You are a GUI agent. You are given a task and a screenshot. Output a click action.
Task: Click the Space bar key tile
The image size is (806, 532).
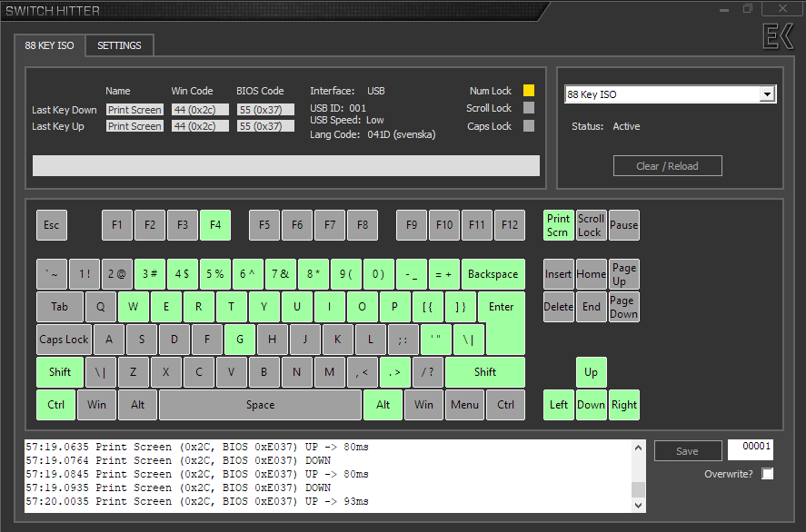point(260,405)
